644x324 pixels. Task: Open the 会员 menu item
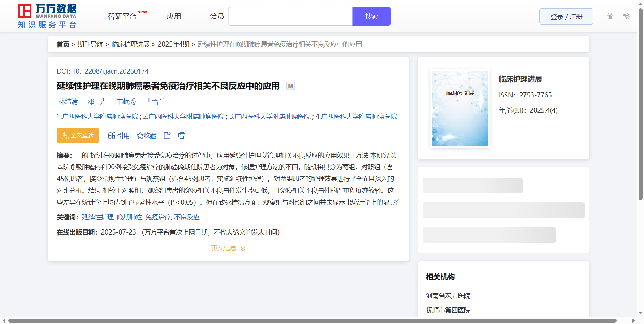(217, 16)
